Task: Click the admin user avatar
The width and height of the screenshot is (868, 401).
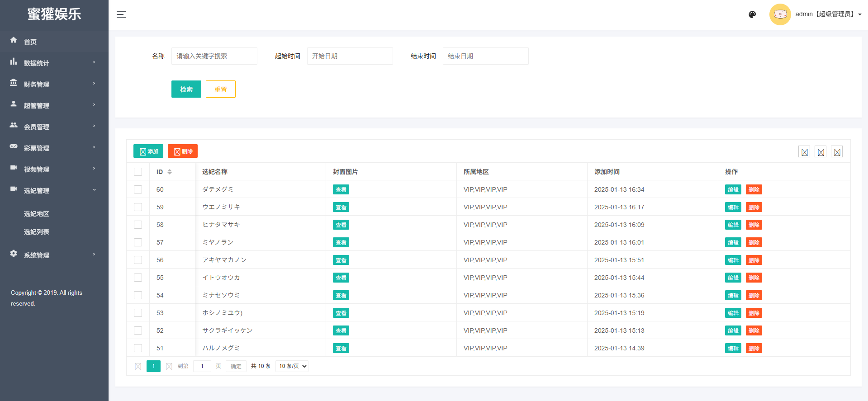Action: pos(780,14)
